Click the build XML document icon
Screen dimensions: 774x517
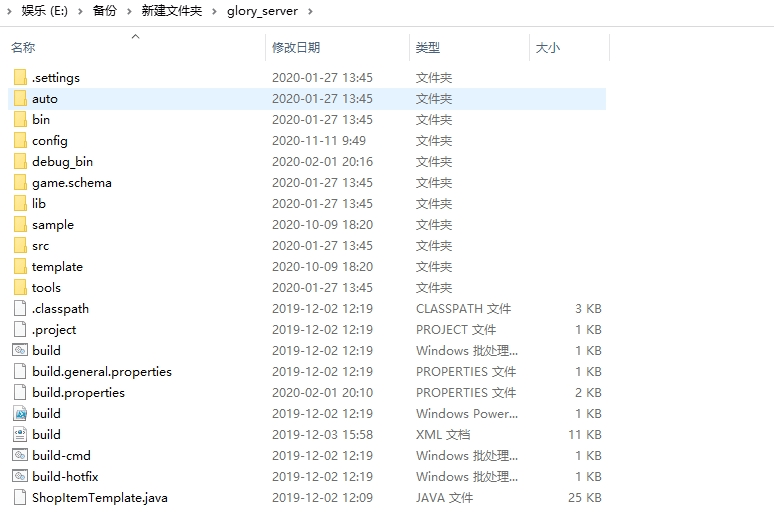click(20, 435)
